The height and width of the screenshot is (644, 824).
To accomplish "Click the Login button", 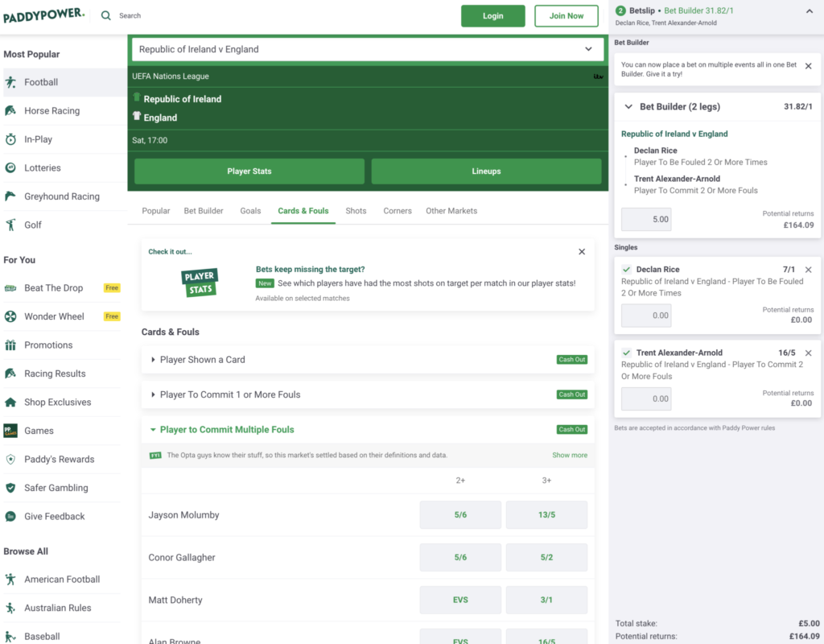I will click(x=492, y=15).
